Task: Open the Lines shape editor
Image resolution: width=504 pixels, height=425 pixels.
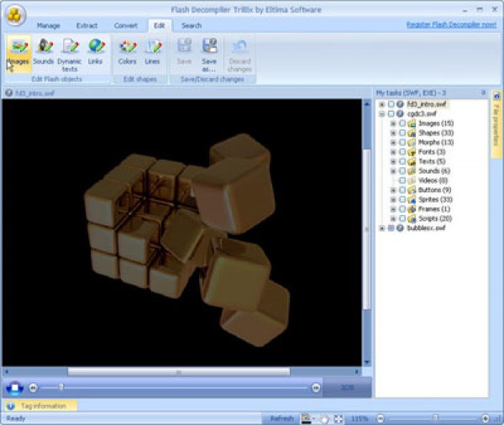Action: [152, 51]
